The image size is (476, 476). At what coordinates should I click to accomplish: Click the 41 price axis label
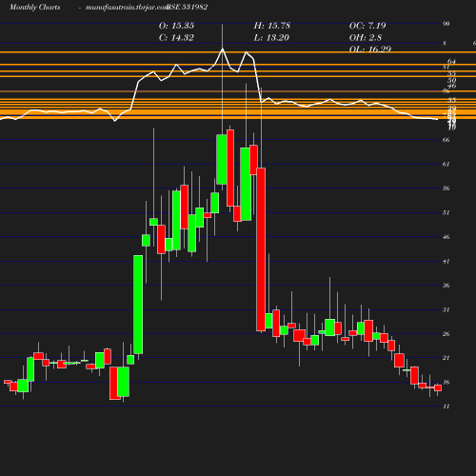[x=446, y=261]
